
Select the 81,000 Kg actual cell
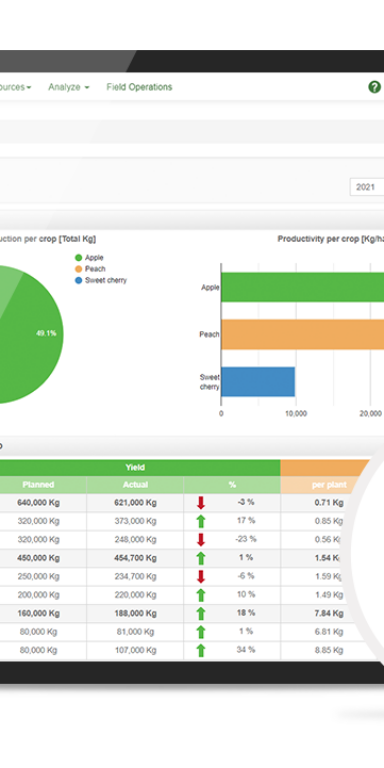tap(135, 632)
